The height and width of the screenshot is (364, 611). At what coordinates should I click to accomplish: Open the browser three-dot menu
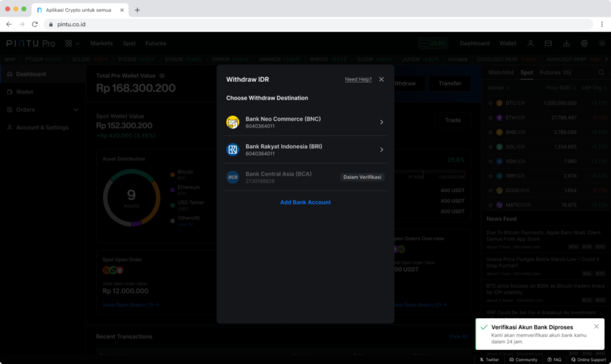pyautogui.click(x=602, y=24)
